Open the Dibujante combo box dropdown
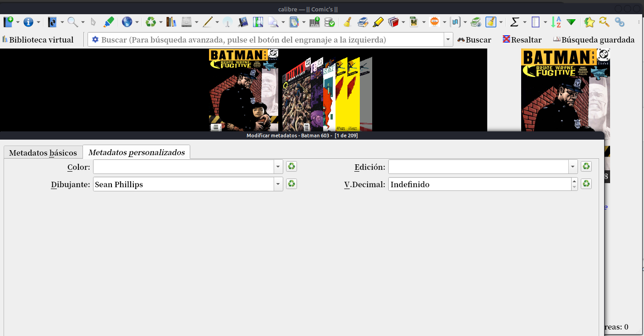Screen dimensions: 644x336 (x=278, y=184)
